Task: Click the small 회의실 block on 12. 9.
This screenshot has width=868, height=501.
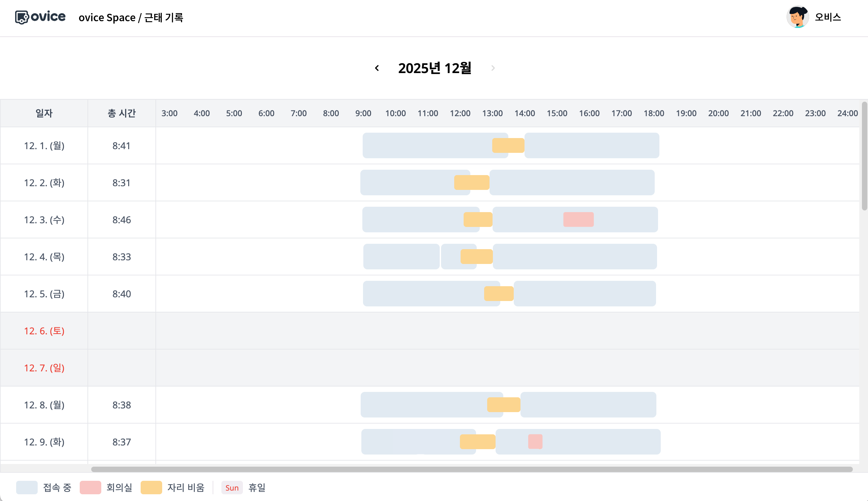Action: pyautogui.click(x=535, y=441)
